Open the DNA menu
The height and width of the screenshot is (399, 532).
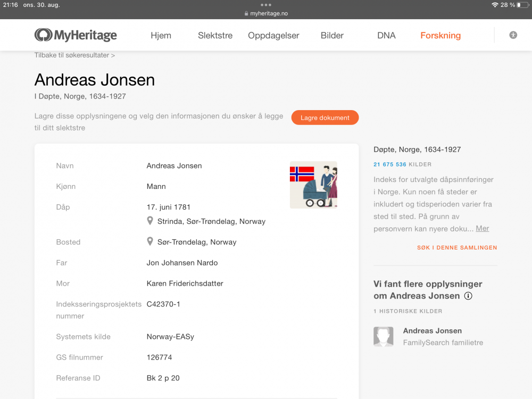pyautogui.click(x=386, y=36)
